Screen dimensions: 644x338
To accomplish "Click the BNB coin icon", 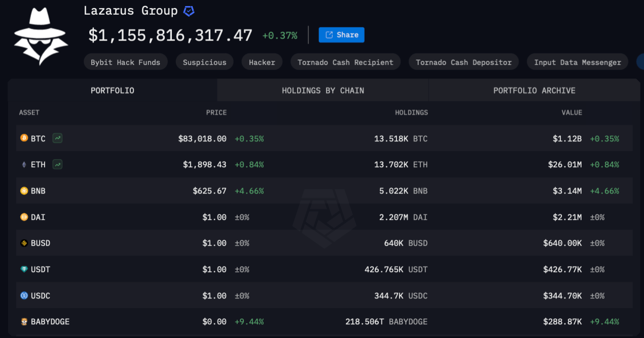I will point(24,191).
